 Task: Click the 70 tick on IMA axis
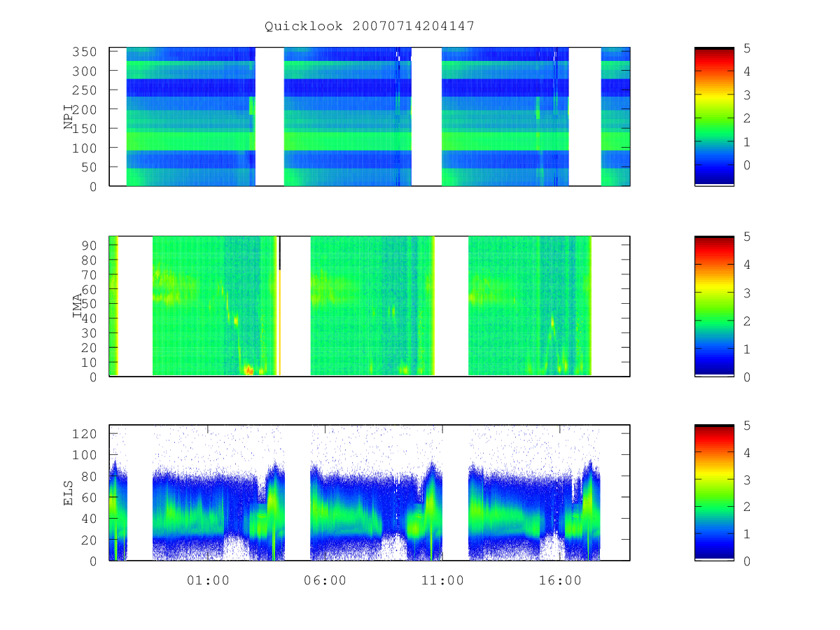[89, 274]
